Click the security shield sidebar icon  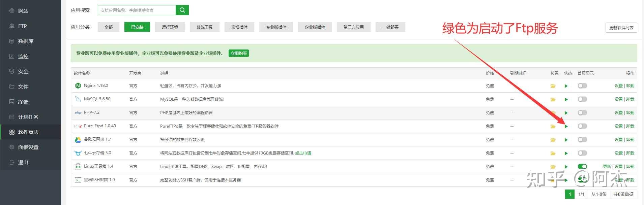(x=12, y=71)
